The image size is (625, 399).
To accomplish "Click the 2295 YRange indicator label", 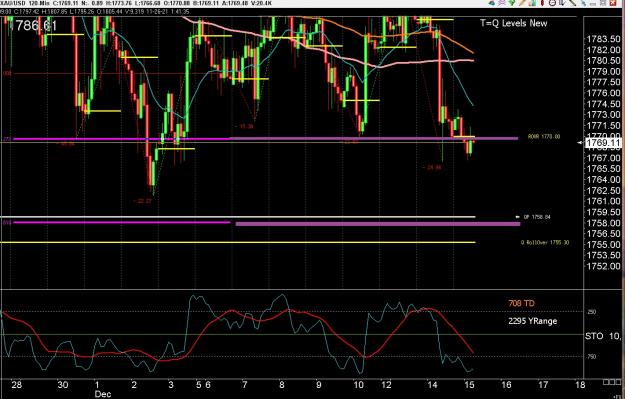I will 533,321.
